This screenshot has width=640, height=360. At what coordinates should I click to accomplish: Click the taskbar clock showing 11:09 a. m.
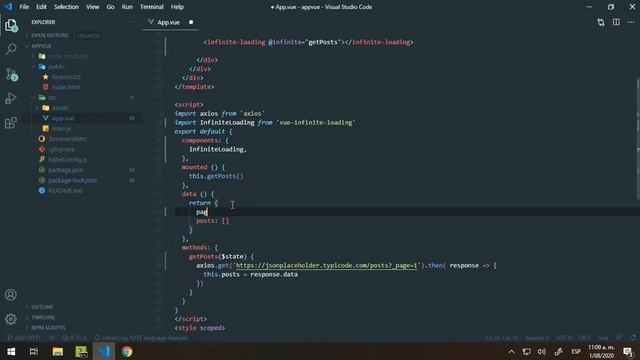tap(601, 351)
